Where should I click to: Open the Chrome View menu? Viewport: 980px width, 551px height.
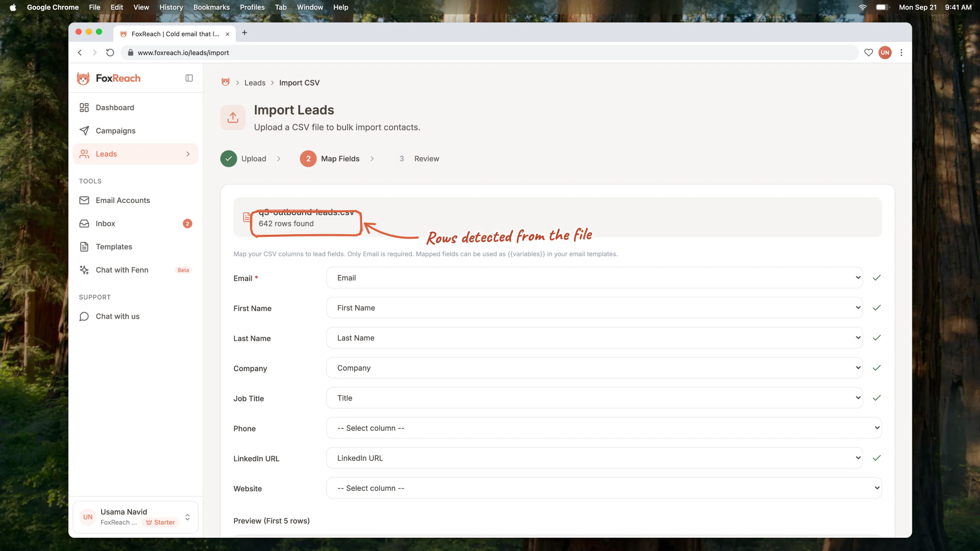click(141, 7)
